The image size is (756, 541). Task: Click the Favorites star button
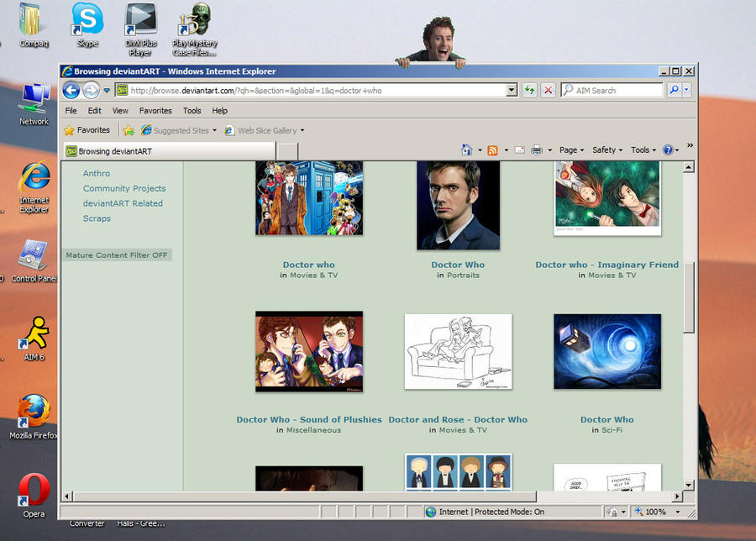point(87,130)
